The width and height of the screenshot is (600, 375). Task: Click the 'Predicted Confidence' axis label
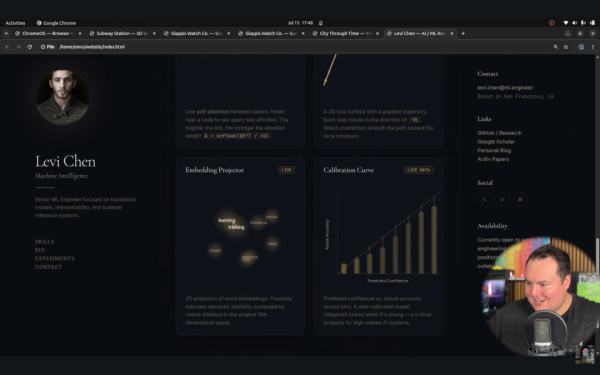click(x=388, y=281)
